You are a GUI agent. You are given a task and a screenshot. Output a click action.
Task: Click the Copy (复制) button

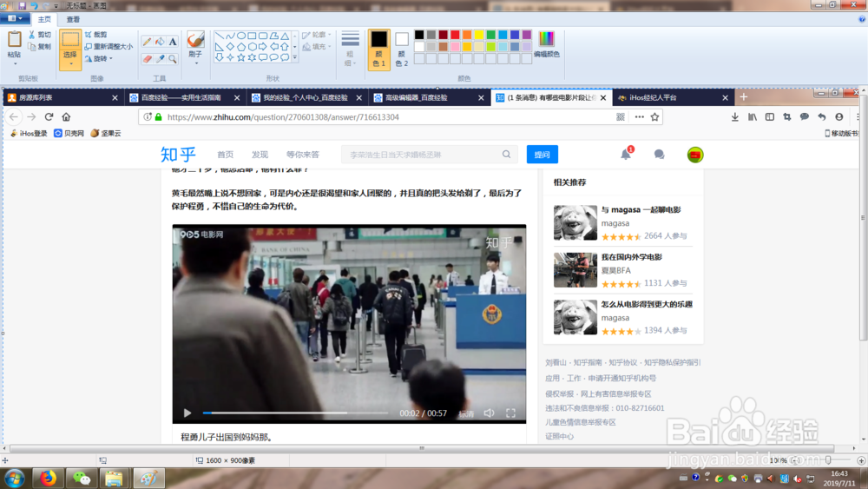click(40, 47)
